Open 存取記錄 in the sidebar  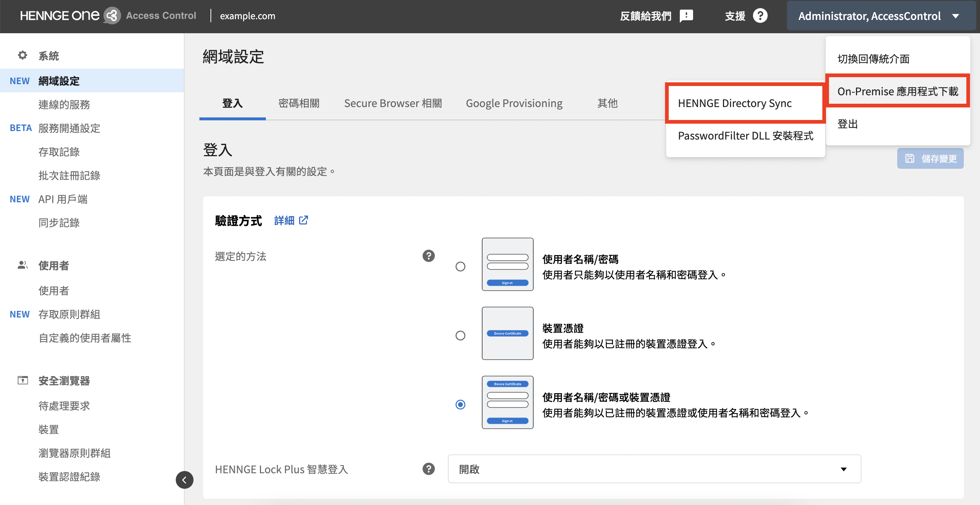[x=59, y=152]
